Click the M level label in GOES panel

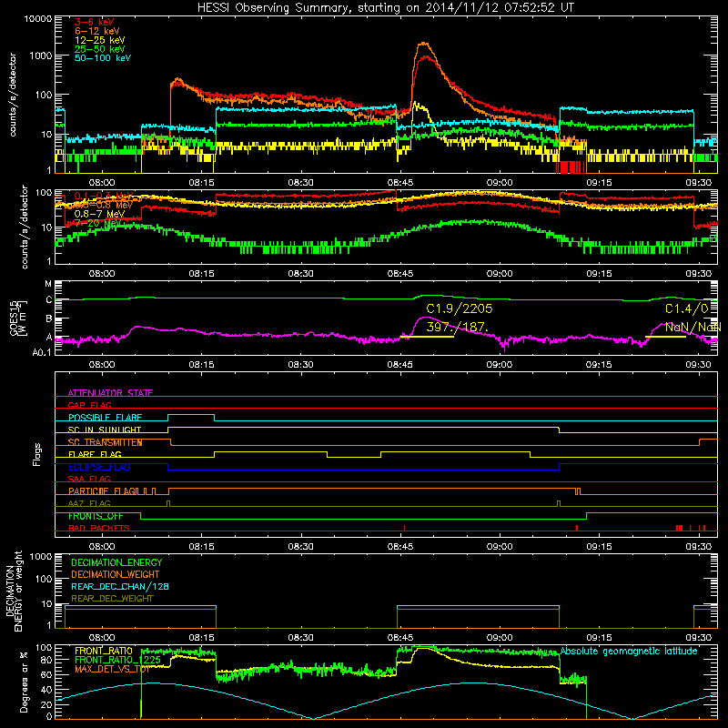click(48, 283)
